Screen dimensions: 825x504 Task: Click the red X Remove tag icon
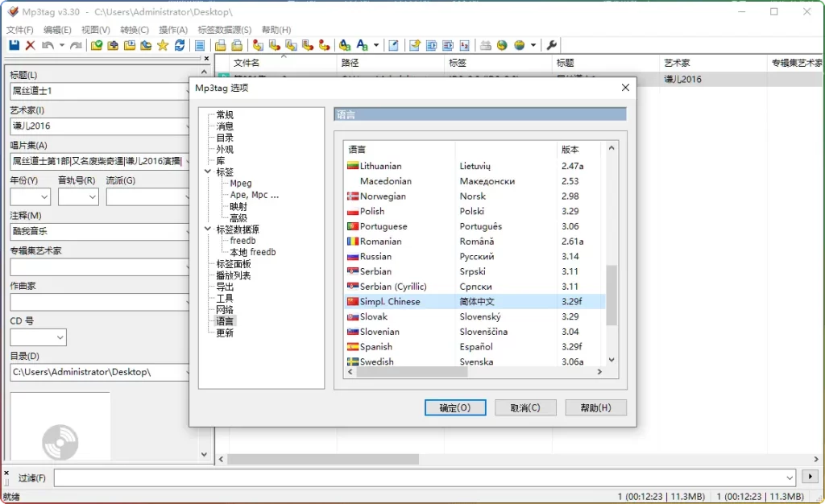point(31,45)
